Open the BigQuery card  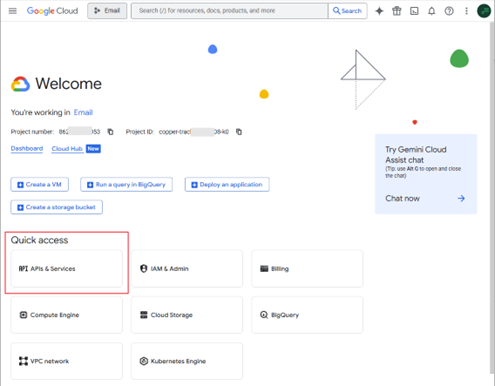tap(307, 315)
